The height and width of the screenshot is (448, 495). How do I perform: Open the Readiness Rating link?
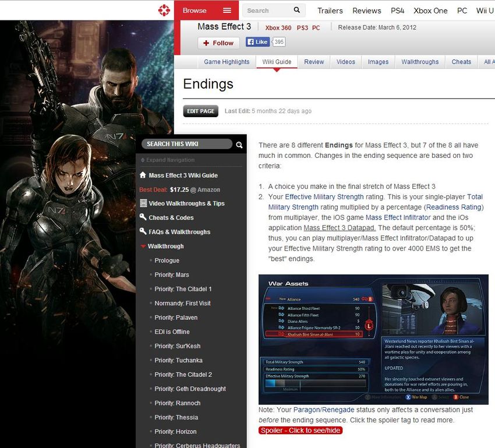tap(454, 207)
